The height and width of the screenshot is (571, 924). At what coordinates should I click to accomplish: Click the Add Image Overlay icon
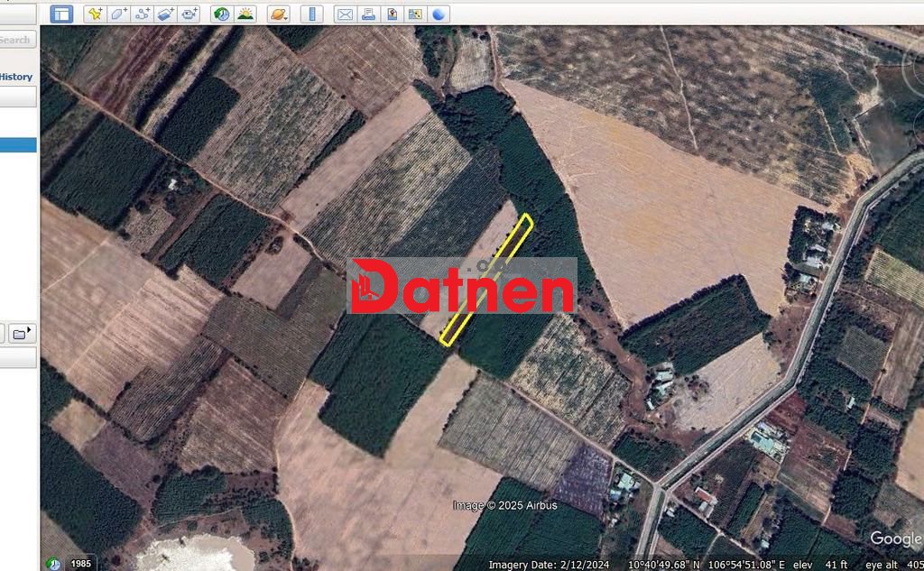[165, 14]
